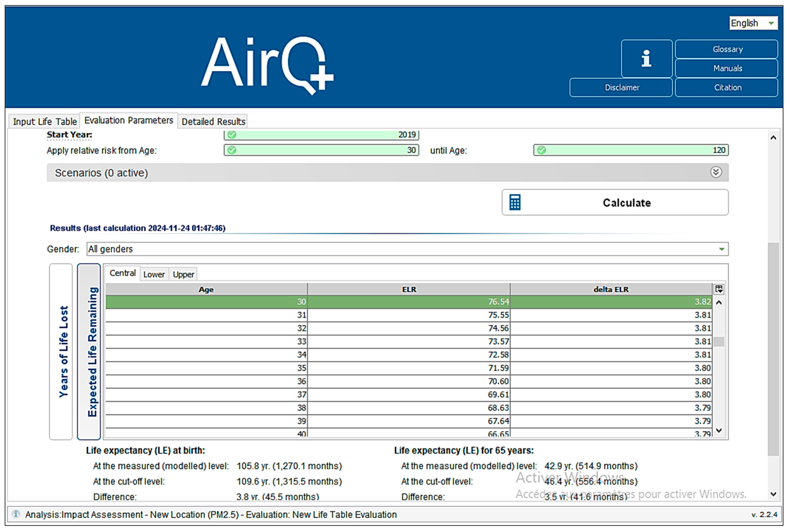Click green check icon in until Age field
Screen dimensions: 790x532
(542, 150)
